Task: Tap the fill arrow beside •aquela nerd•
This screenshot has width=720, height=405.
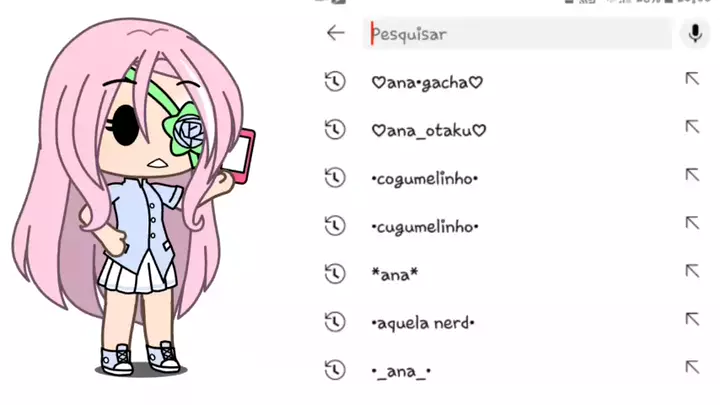Action: click(x=692, y=319)
